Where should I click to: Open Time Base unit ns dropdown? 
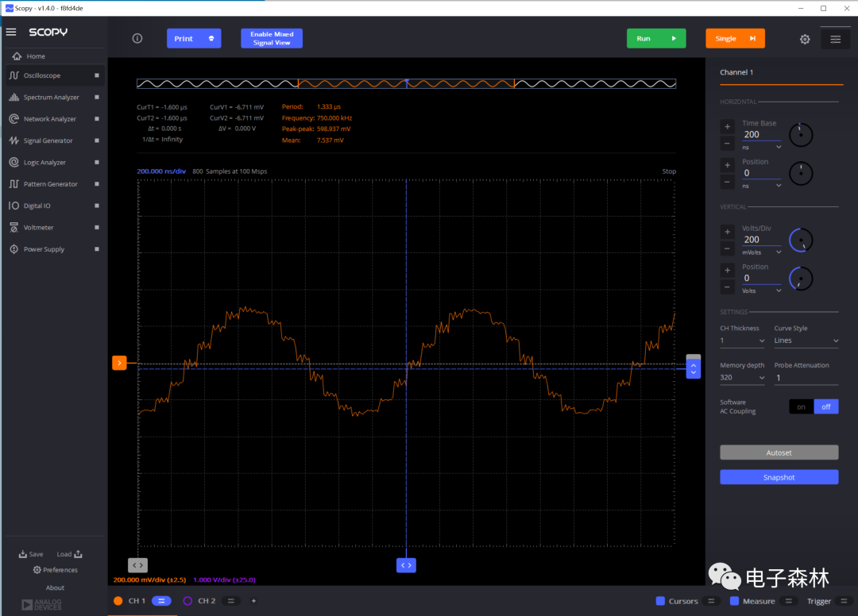pyautogui.click(x=762, y=148)
